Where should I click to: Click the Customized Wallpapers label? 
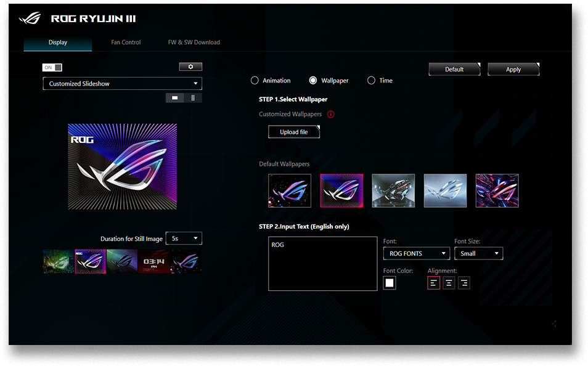click(x=290, y=114)
